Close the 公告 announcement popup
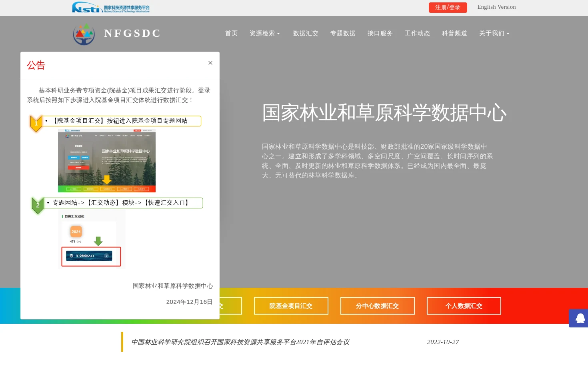Image resolution: width=588 pixels, height=369 pixels. coord(210,63)
